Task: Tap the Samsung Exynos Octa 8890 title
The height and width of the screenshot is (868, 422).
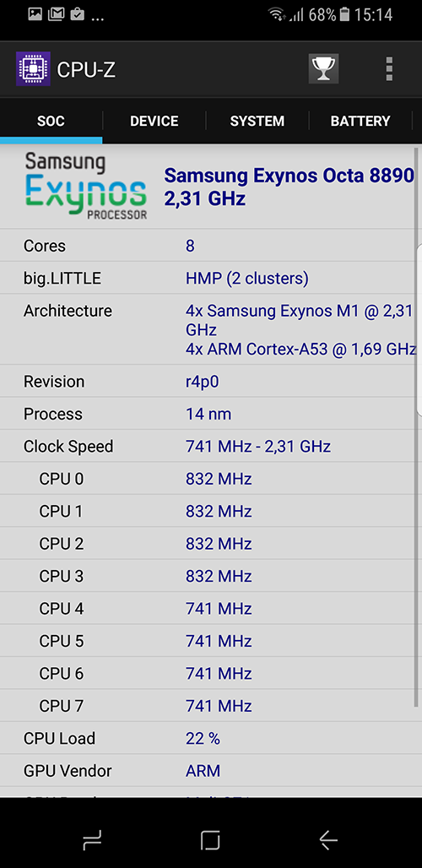Action: coord(289,187)
